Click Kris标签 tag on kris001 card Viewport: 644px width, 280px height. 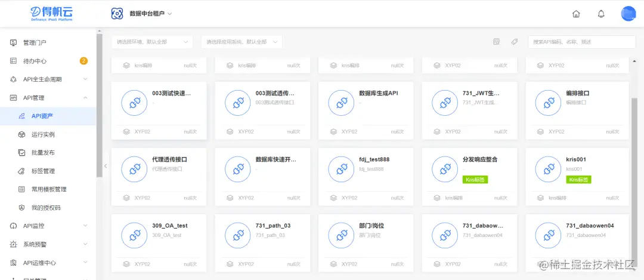coord(578,180)
